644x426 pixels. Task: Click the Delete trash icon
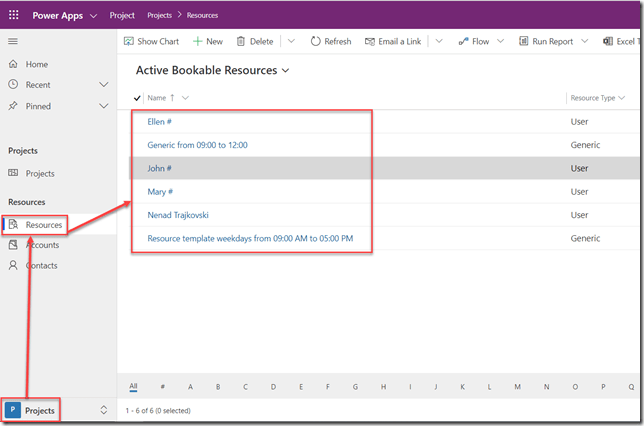point(240,41)
